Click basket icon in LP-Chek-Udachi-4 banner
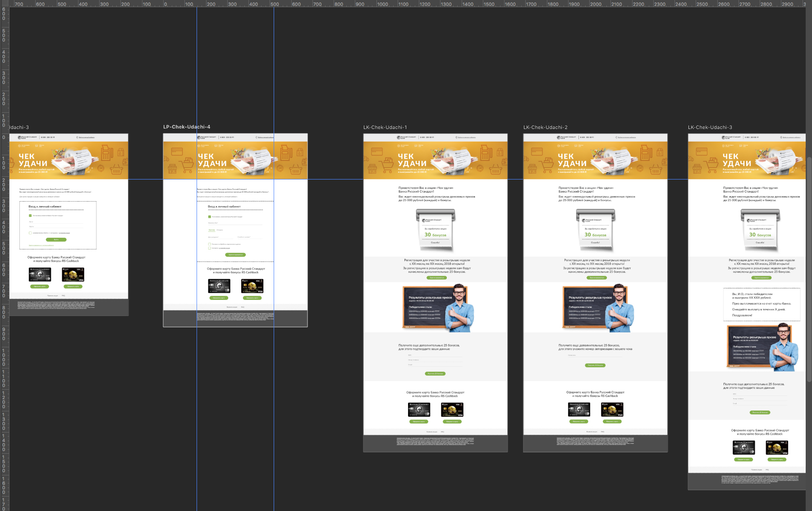The width and height of the screenshot is (812, 511). tap(295, 170)
